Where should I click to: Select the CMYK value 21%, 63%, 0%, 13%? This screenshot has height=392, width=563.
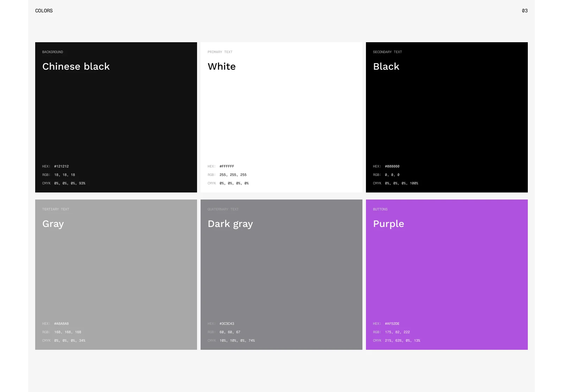click(403, 341)
